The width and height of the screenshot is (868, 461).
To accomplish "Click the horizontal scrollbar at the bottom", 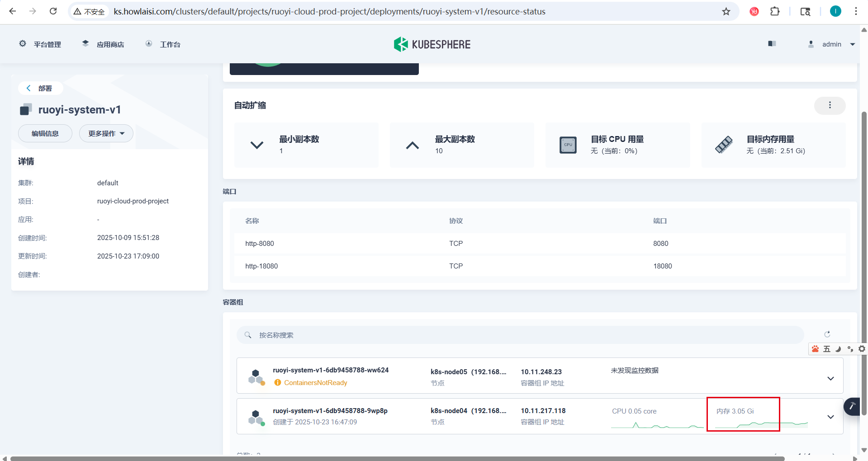I will (397, 458).
